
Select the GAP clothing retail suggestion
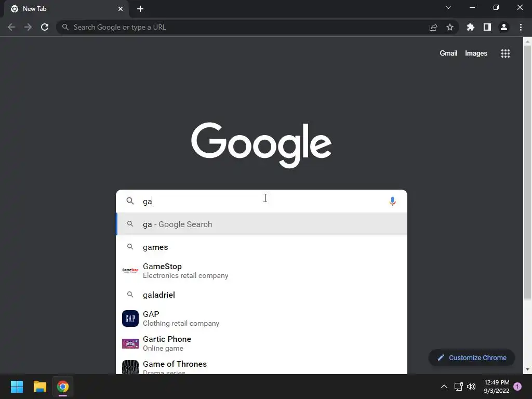coord(261,318)
